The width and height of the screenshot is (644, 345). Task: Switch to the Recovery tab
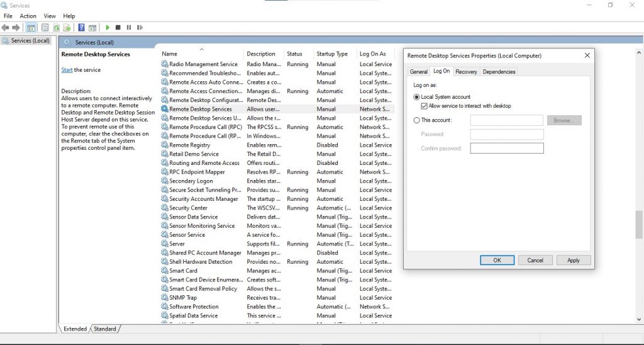tap(466, 72)
